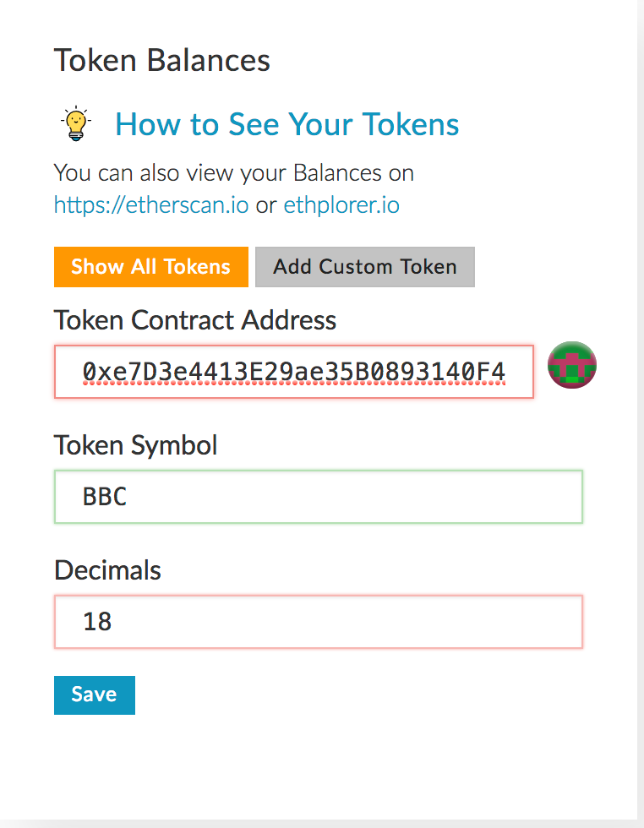Click the word "or" between the two links
644x828 pixels.
(x=266, y=204)
